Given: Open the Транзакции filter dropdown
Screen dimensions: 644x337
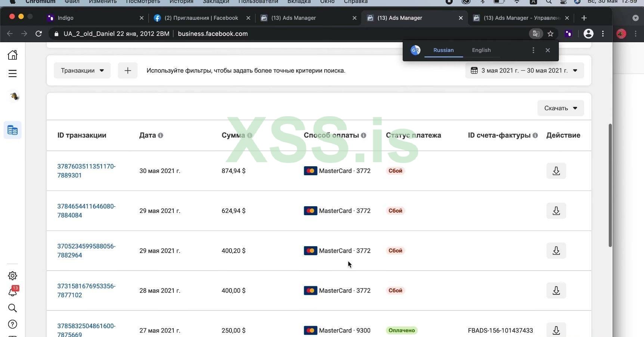Looking at the screenshot, I should (82, 71).
